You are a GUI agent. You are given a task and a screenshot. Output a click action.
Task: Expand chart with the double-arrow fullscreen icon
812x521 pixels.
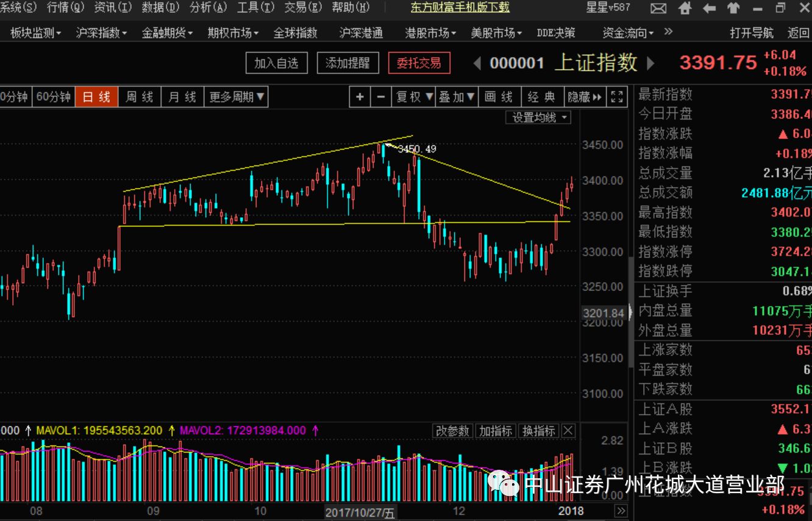click(616, 96)
